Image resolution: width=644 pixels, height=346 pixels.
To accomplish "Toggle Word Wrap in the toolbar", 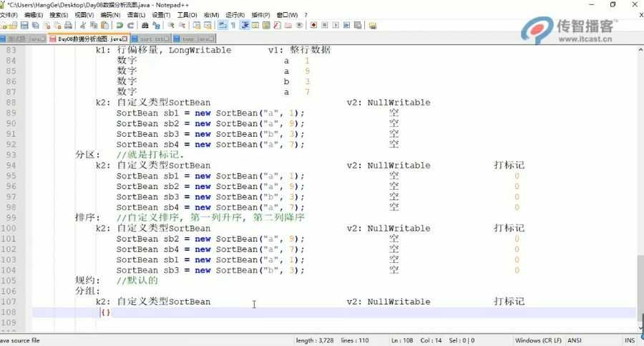I will click(x=223, y=26).
